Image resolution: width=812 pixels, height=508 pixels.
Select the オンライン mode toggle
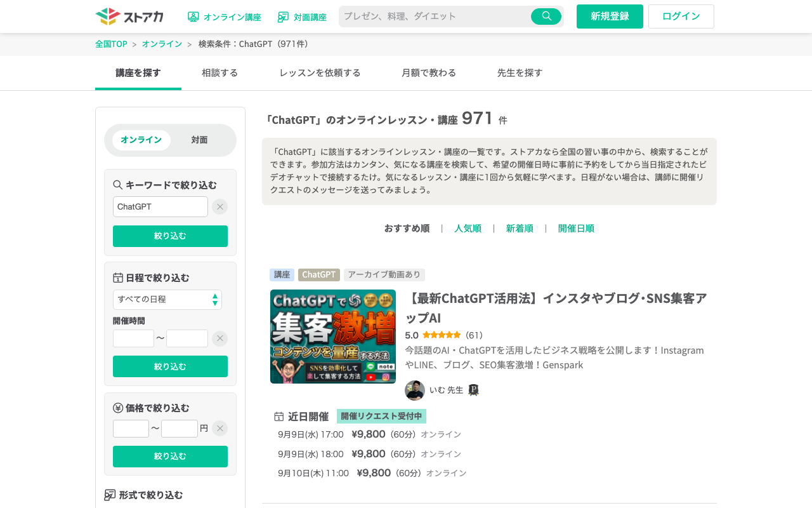[x=141, y=140]
